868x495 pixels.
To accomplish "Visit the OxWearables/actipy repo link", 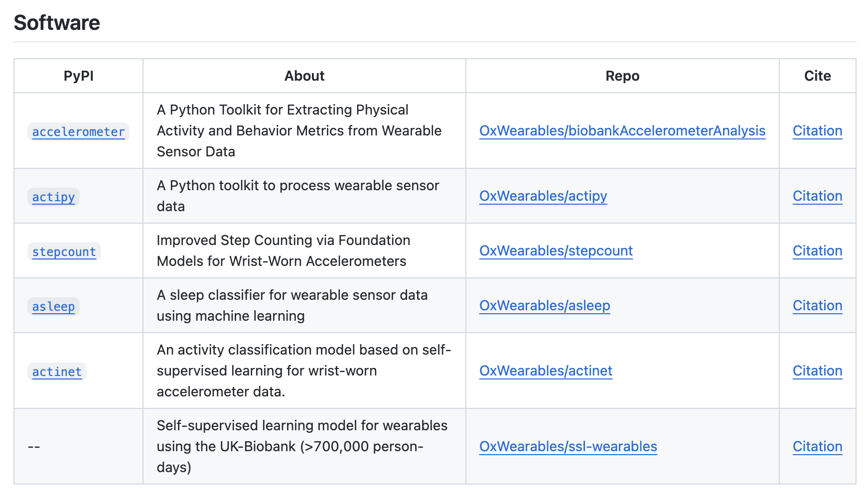I will 543,196.
